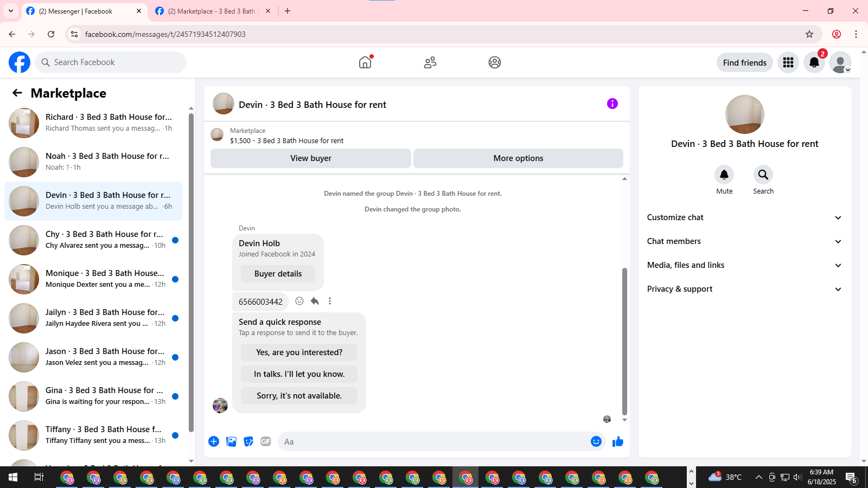Open conversation information purple icon
This screenshot has width=868, height=488.
[612, 104]
